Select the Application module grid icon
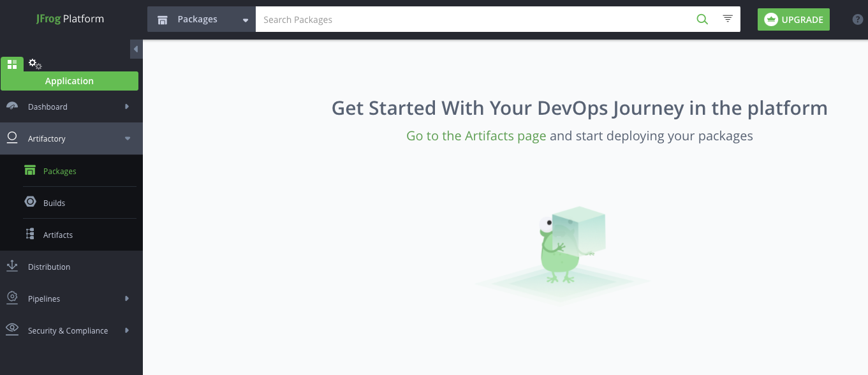Image resolution: width=868 pixels, height=375 pixels. 12,64
